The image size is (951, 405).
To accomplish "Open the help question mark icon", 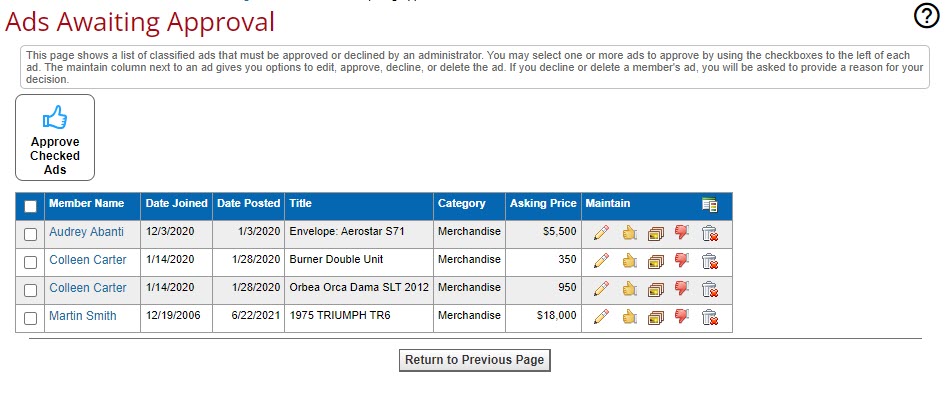I will point(927,16).
